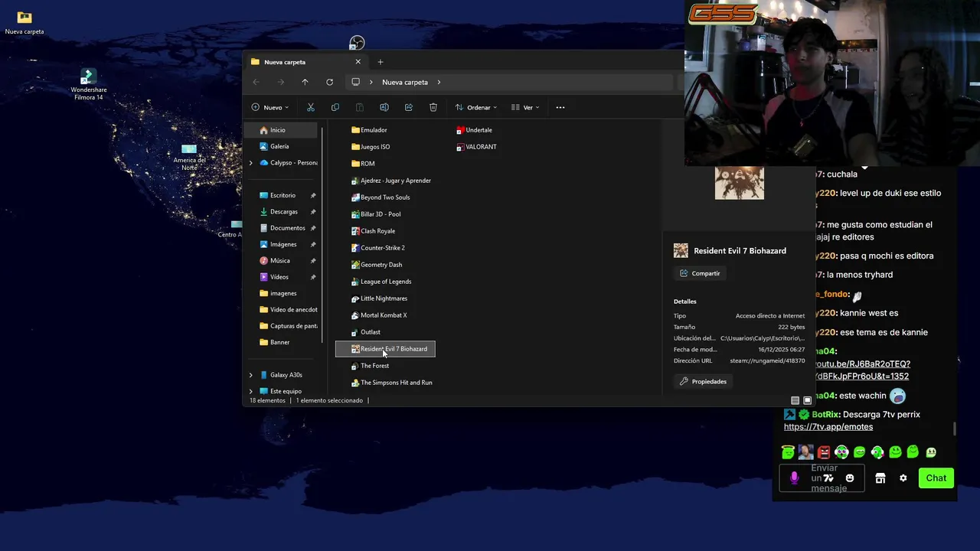Refresh the current folder view
The height and width of the screenshot is (551, 980).
click(329, 82)
